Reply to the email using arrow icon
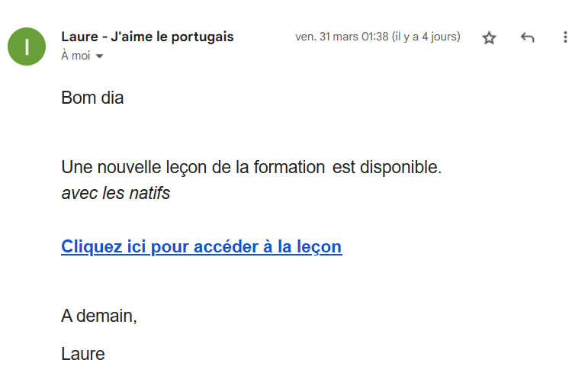Image resolution: width=588 pixels, height=392 pixels. click(527, 37)
